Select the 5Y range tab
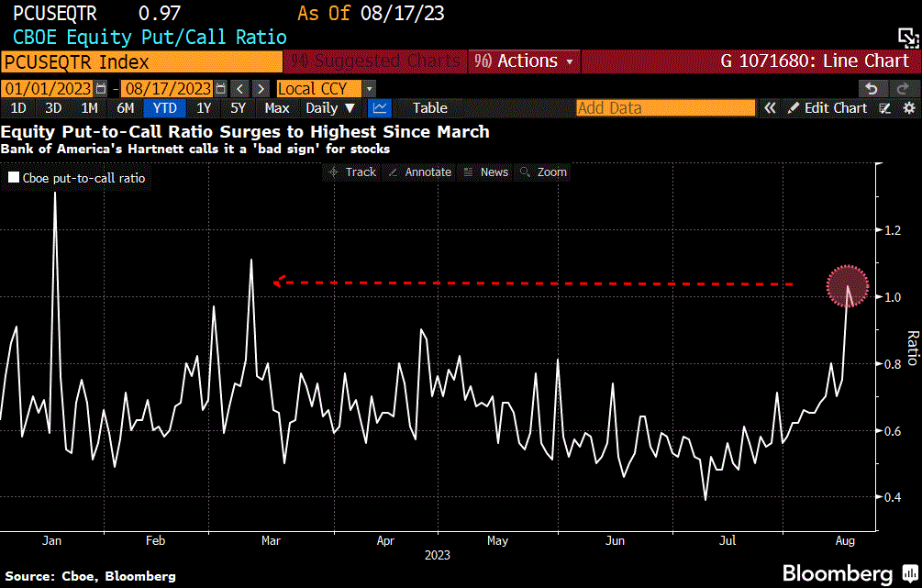The image size is (922, 588). (x=239, y=108)
